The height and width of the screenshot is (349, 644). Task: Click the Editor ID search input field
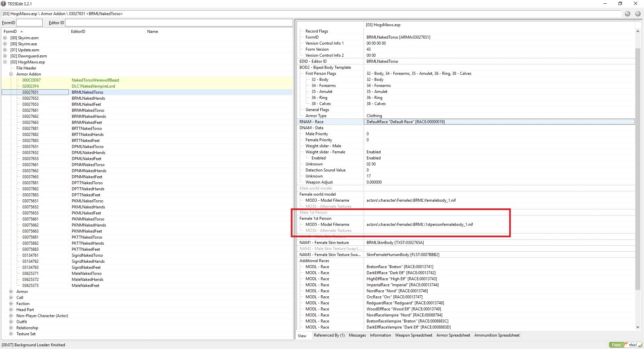179,23
